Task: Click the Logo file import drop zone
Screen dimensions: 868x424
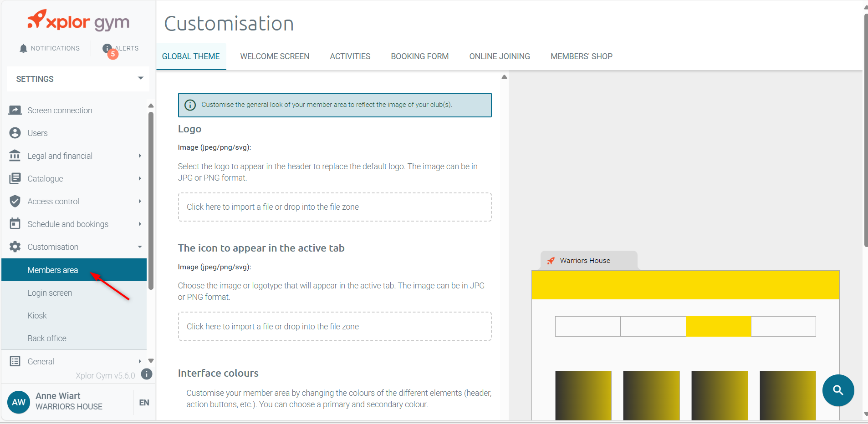Action: coord(335,207)
